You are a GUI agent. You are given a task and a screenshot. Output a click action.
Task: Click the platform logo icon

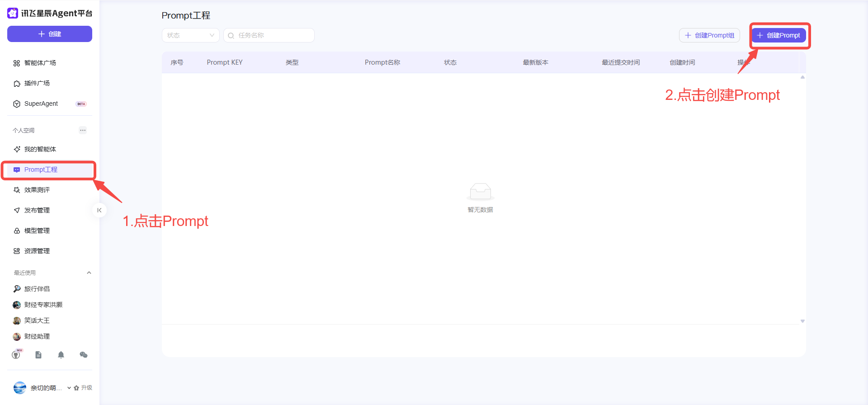coord(13,13)
